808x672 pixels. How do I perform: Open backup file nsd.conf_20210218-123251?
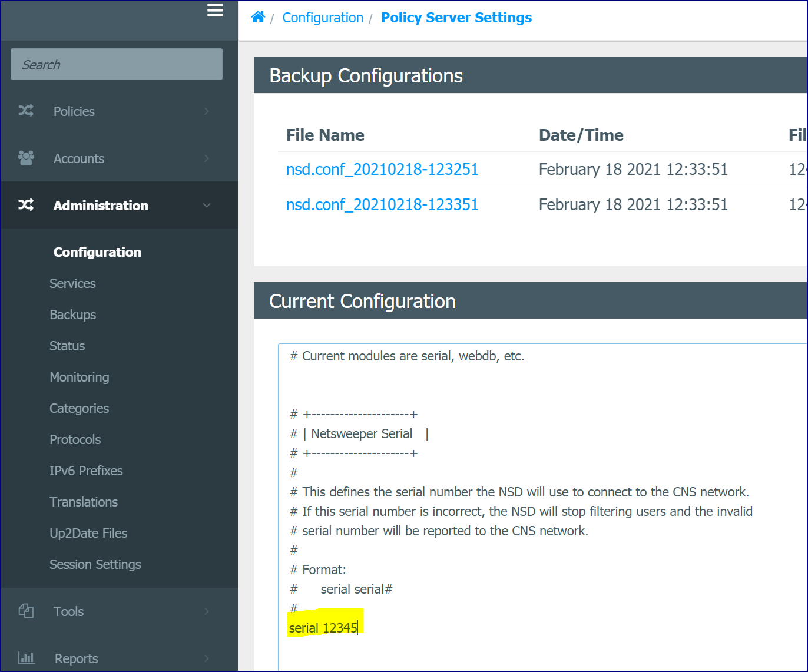point(382,170)
